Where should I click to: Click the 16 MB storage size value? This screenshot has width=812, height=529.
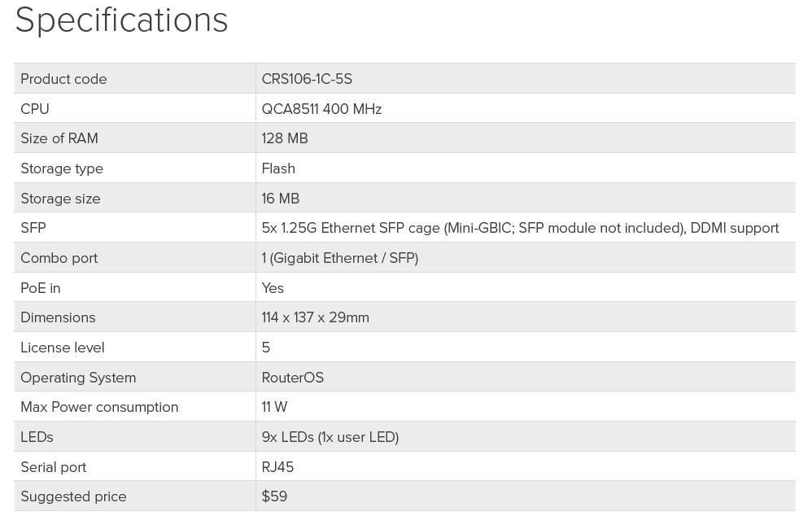tap(281, 199)
